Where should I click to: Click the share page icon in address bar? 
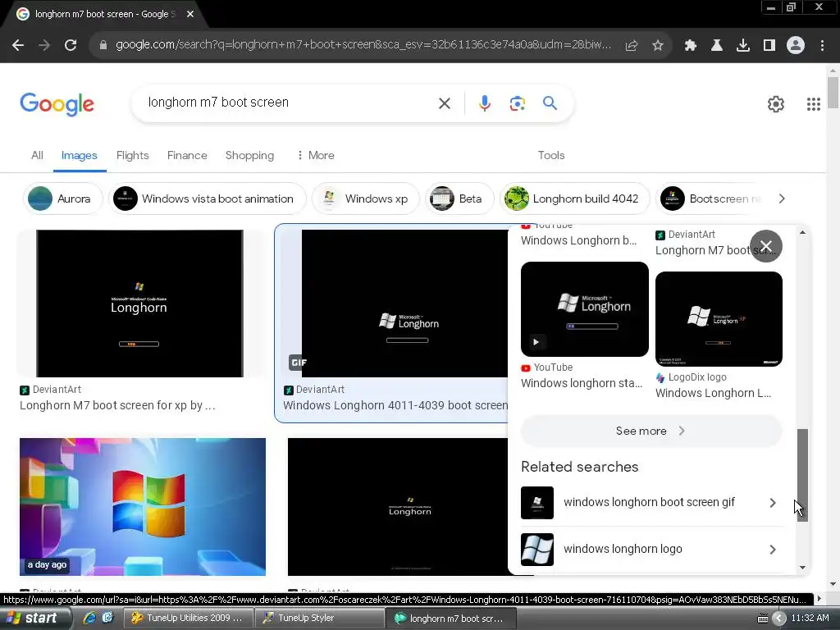coord(632,46)
